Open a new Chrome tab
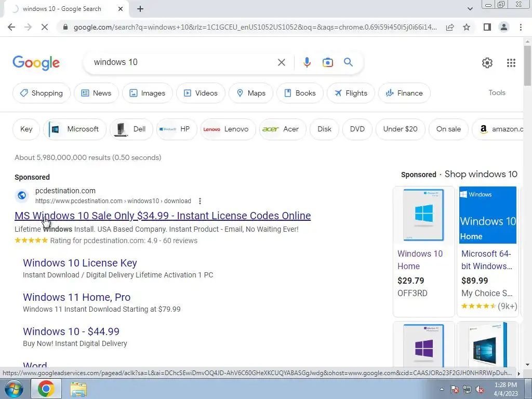This screenshot has width=532, height=399. [x=140, y=9]
